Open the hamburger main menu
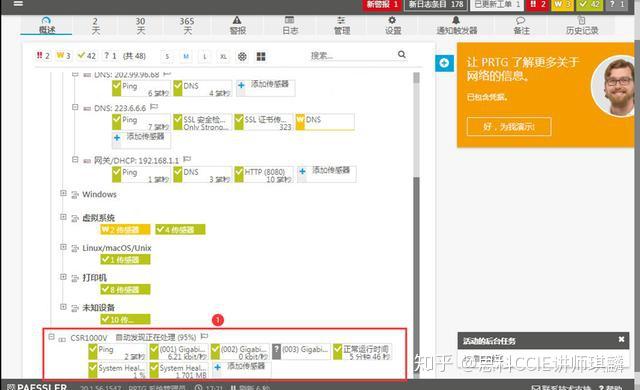Screen dimensions: 640x390 (18, 4)
